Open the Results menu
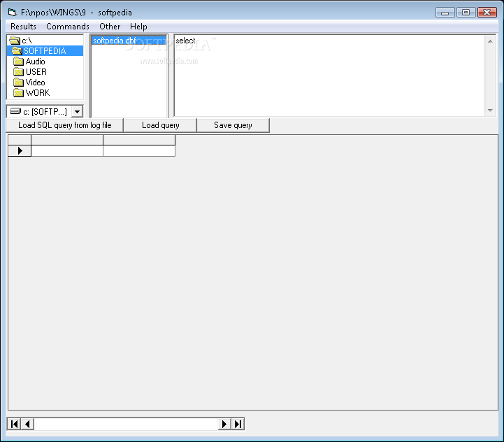 [x=23, y=27]
